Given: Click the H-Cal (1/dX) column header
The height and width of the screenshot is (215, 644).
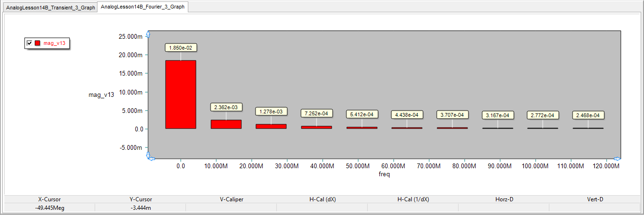Looking at the screenshot, I should (413, 199).
